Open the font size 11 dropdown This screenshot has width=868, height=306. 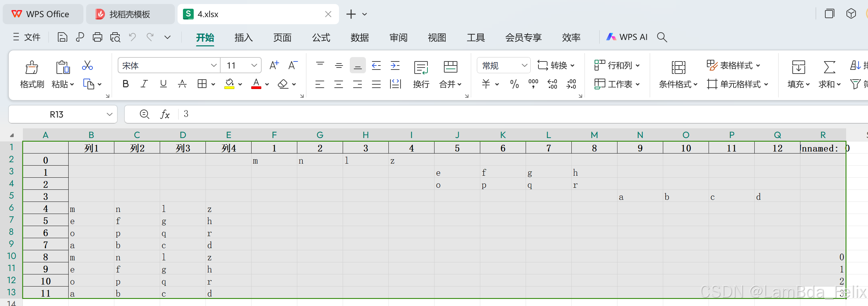pos(254,65)
